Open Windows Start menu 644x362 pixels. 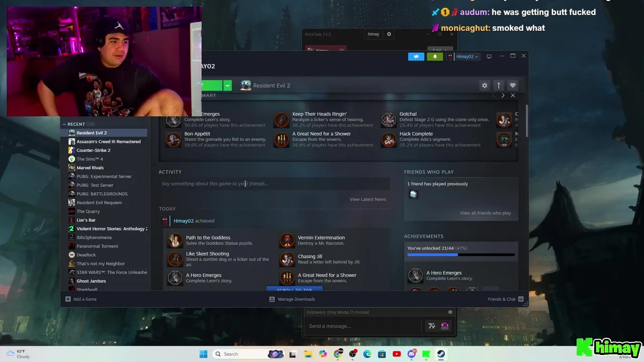pyautogui.click(x=203, y=354)
